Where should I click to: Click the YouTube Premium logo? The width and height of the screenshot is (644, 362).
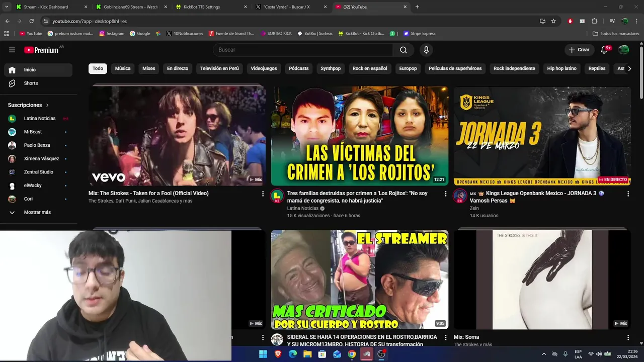(x=42, y=50)
